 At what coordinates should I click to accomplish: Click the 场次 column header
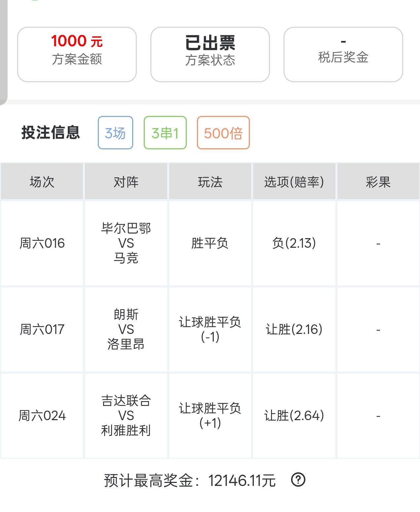[42, 182]
